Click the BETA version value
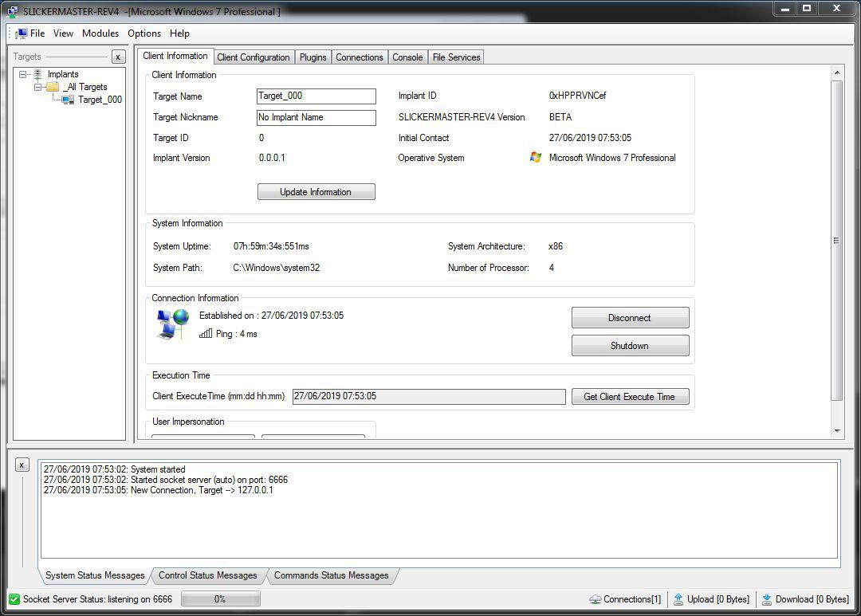This screenshot has width=861, height=616. (560, 117)
